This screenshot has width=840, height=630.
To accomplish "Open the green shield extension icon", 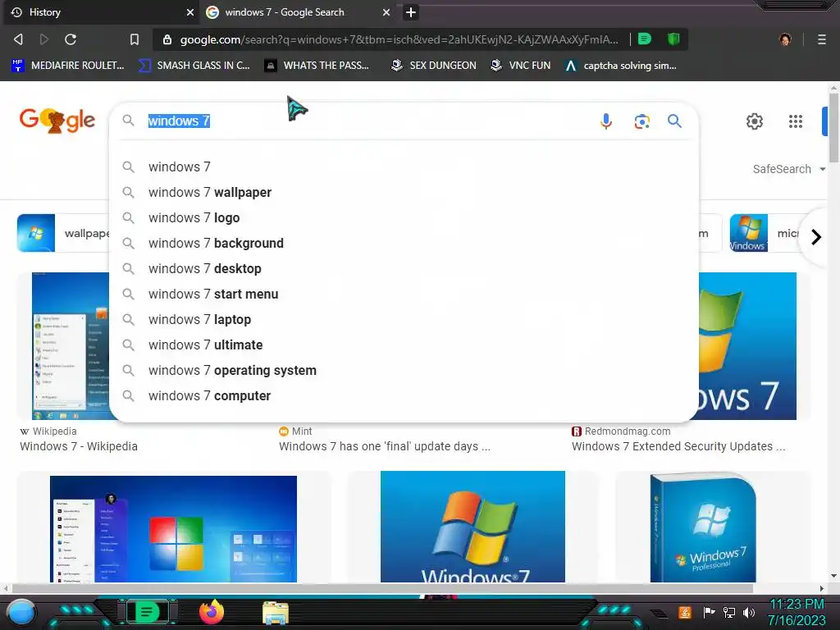I will 673,39.
